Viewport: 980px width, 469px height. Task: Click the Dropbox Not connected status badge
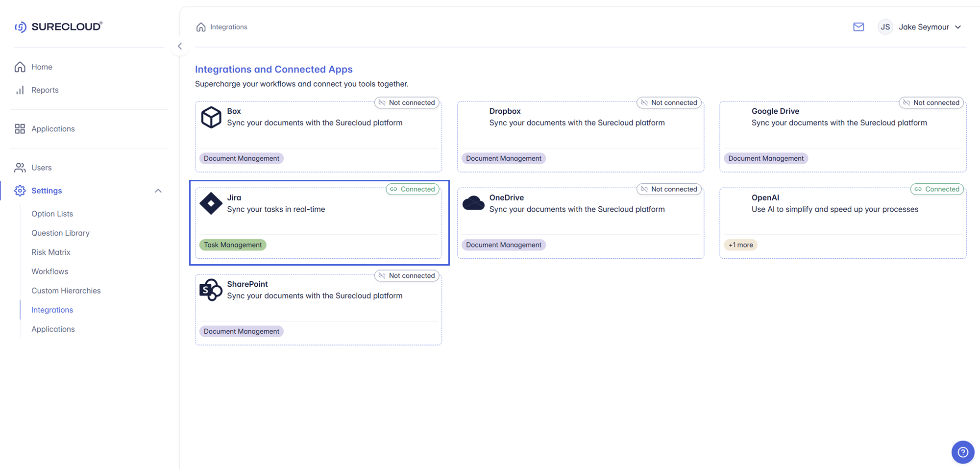click(x=669, y=103)
